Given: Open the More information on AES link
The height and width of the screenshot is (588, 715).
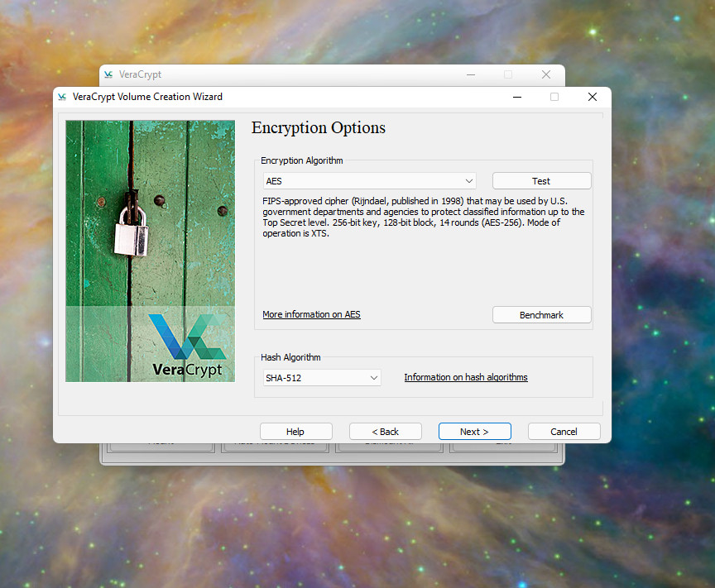Looking at the screenshot, I should point(311,314).
